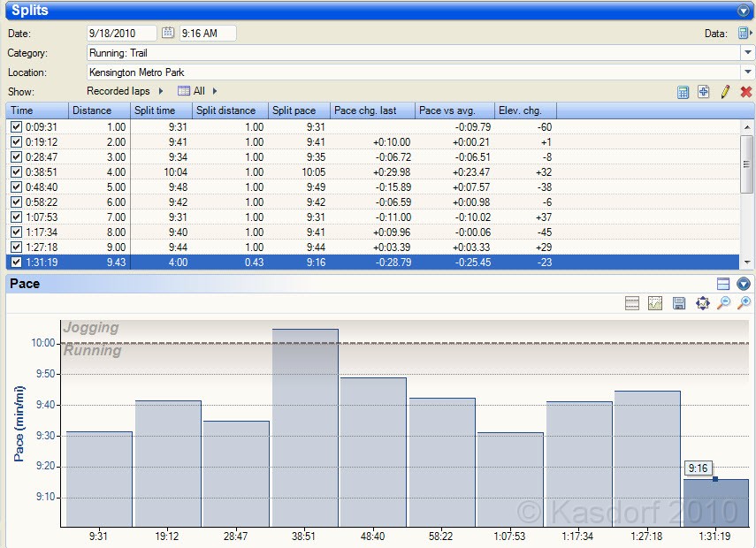Expand the Location dropdown list

click(x=748, y=72)
